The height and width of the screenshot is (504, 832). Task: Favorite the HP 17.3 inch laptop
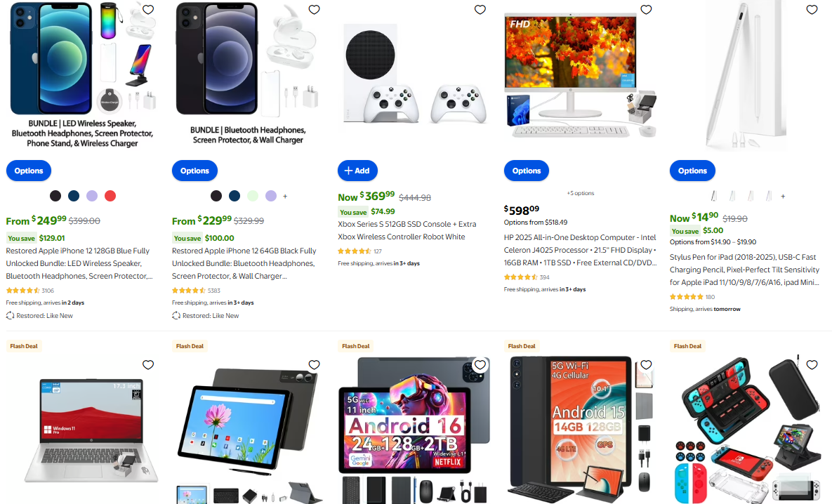[x=148, y=364]
